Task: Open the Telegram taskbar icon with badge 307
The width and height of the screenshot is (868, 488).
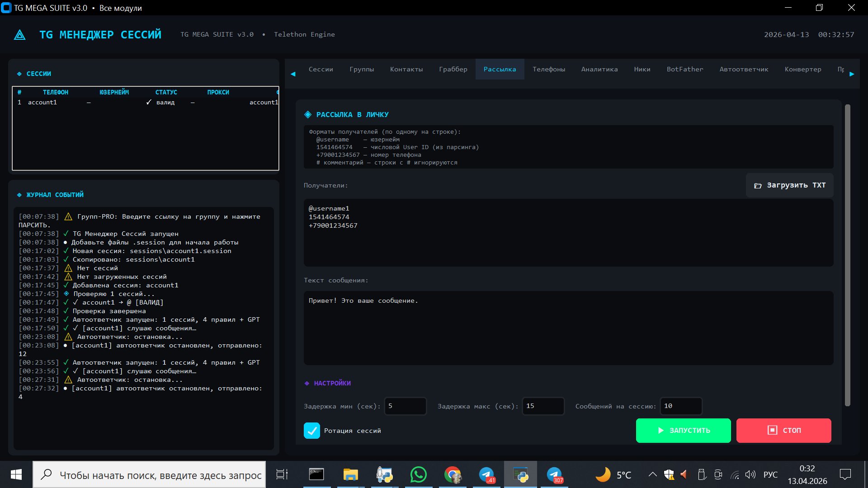Action: click(555, 474)
